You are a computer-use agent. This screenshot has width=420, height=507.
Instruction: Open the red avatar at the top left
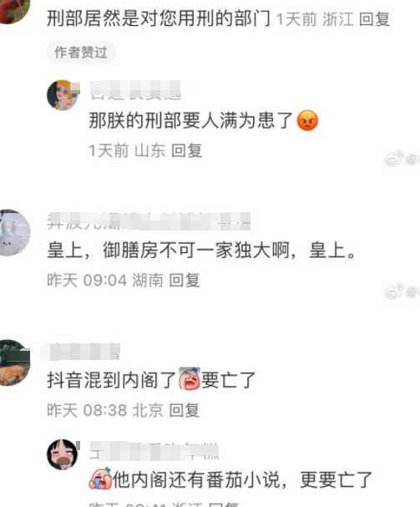tap(14, 10)
